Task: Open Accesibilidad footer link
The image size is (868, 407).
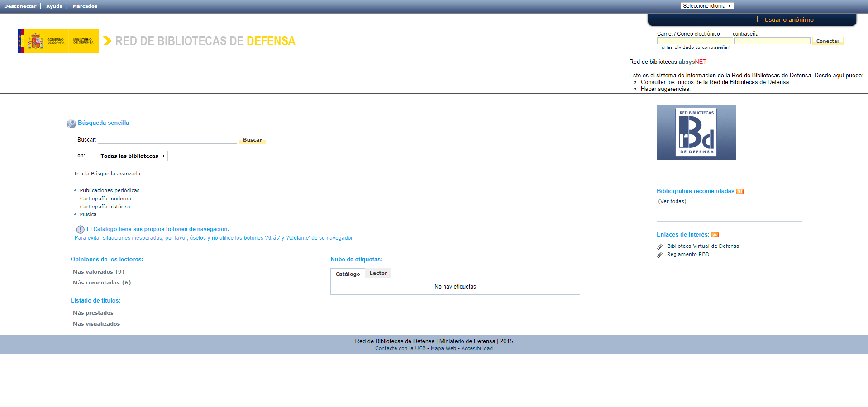Action: (477, 348)
